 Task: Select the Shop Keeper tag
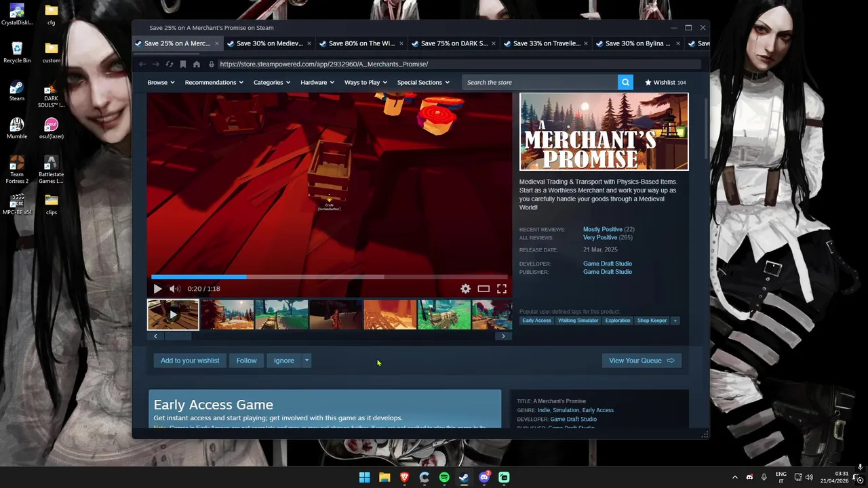coord(652,321)
